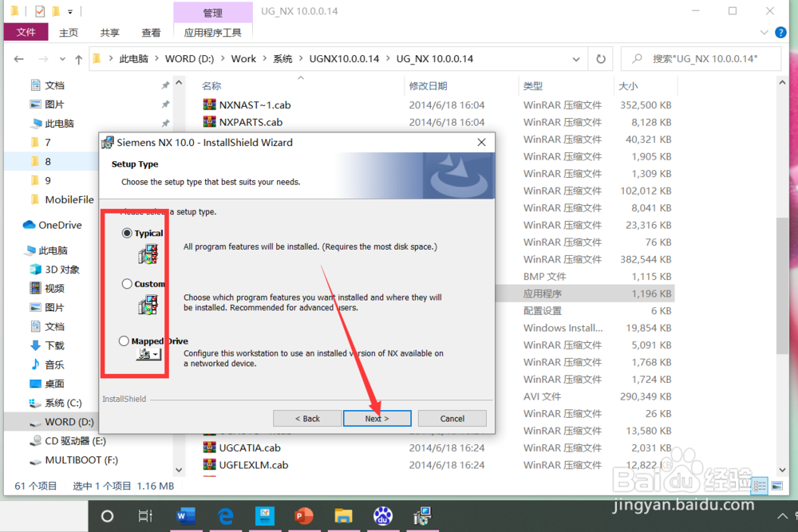Click the UGNX10.0.0.14 breadcrumb segment

click(x=344, y=58)
